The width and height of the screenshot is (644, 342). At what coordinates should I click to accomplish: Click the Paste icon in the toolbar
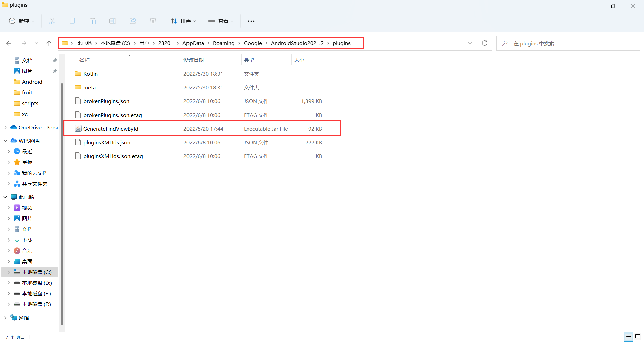point(93,21)
